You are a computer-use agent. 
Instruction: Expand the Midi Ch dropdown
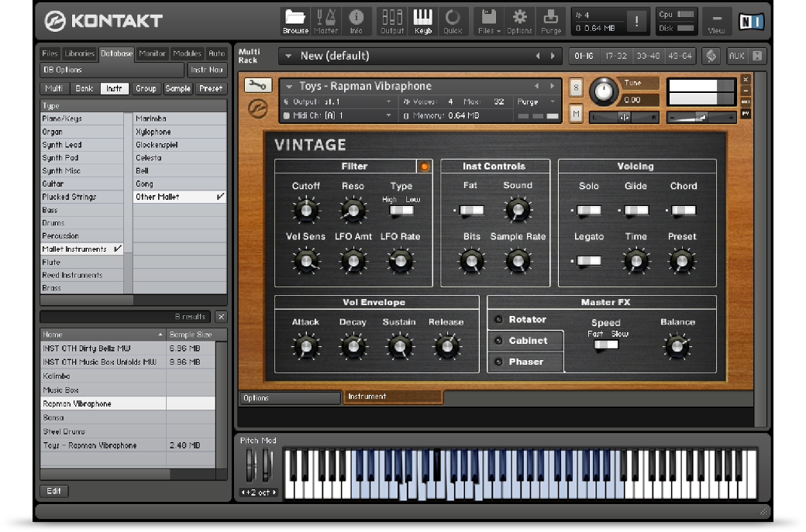pyautogui.click(x=389, y=115)
